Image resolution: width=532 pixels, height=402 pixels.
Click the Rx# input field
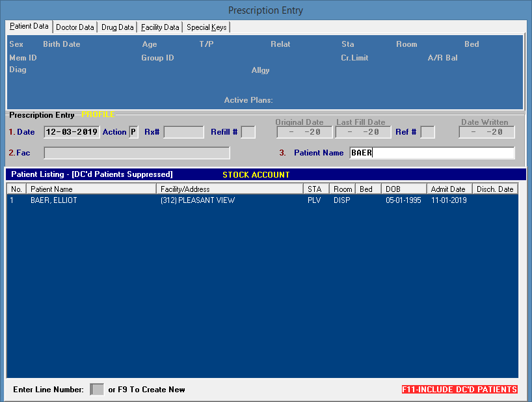183,132
